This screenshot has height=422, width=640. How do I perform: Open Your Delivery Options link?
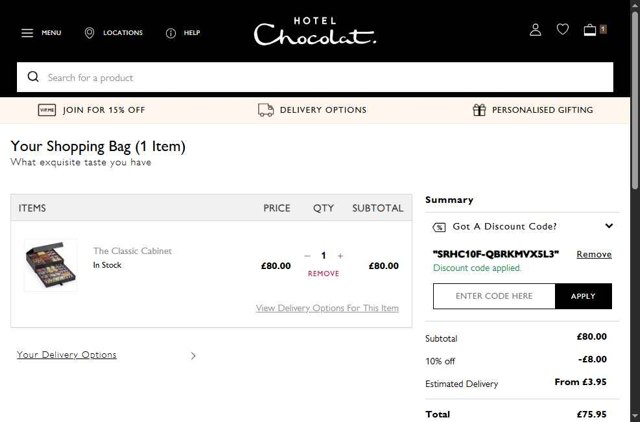pos(67,355)
